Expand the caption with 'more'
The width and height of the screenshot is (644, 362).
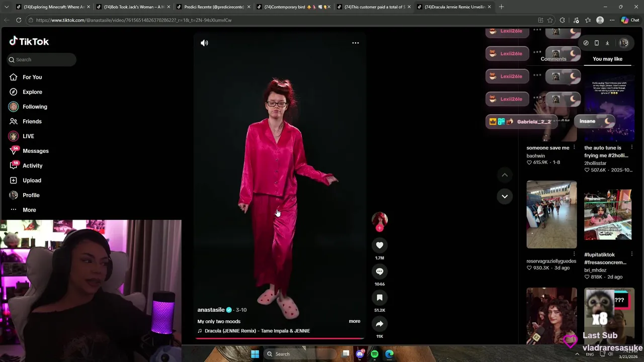355,321
